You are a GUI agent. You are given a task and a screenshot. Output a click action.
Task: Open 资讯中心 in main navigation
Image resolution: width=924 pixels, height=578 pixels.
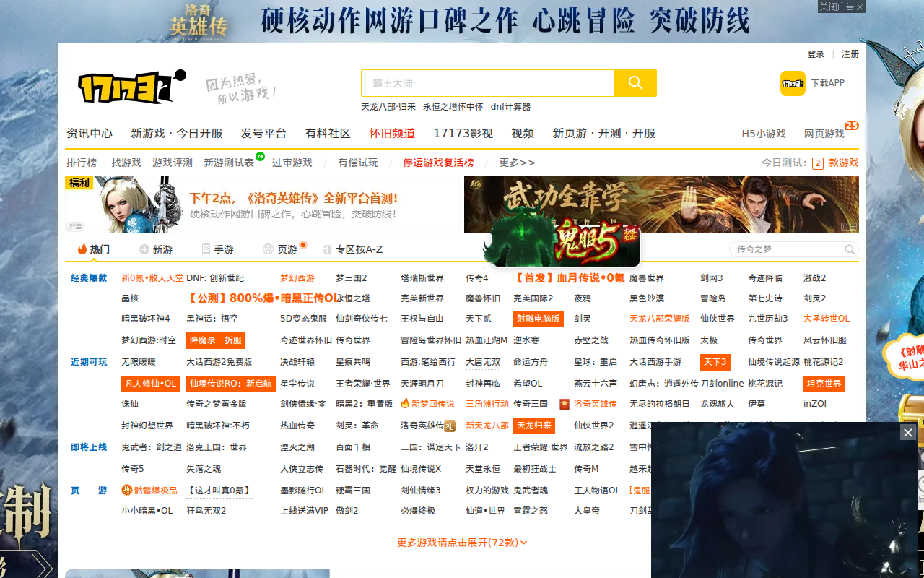point(90,134)
